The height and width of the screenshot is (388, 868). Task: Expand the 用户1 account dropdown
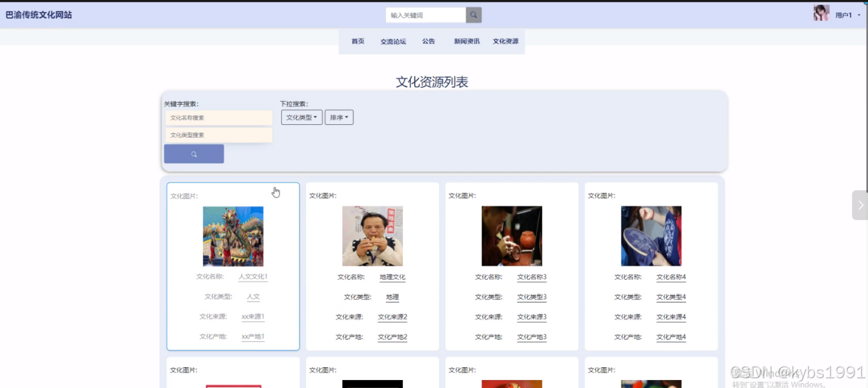point(848,15)
